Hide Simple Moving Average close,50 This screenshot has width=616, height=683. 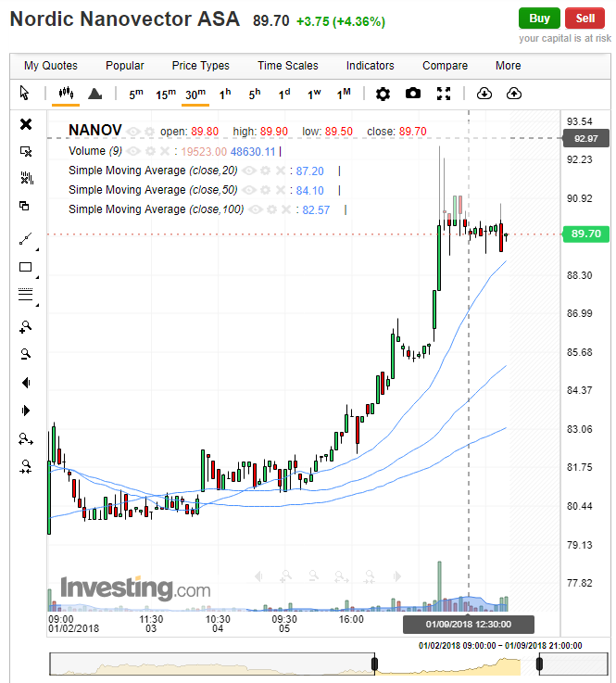click(x=249, y=190)
